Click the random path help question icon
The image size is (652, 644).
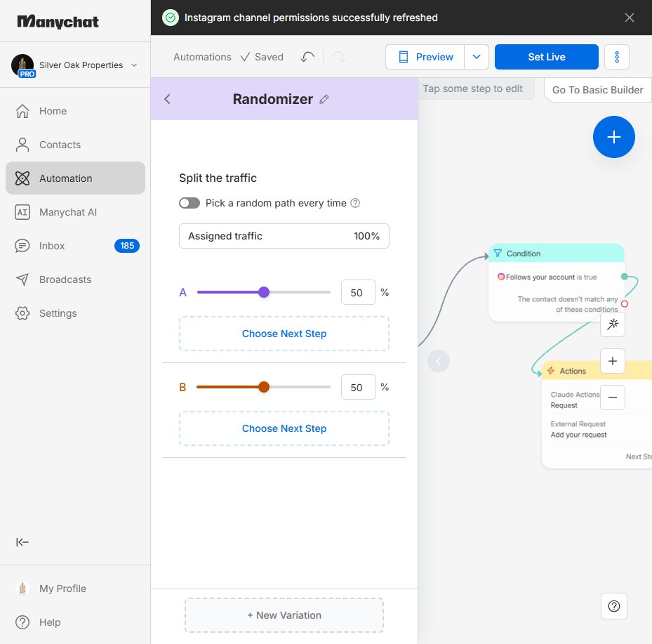click(355, 203)
